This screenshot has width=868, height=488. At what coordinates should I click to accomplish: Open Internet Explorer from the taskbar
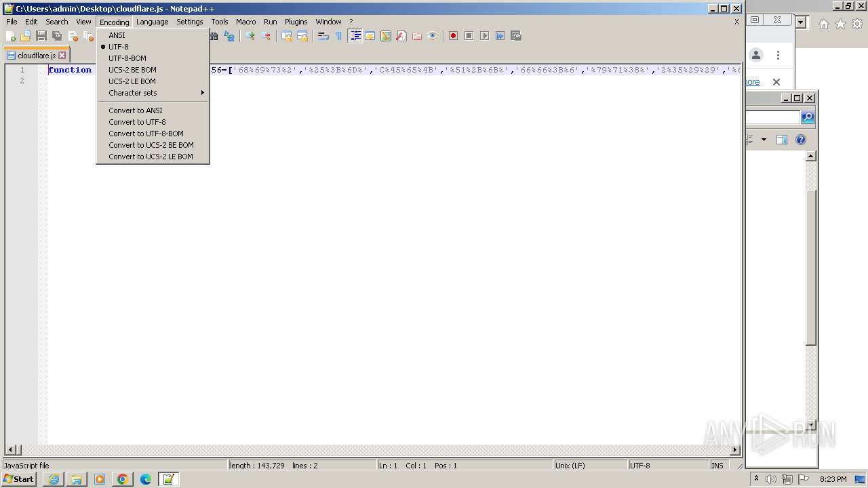coord(54,479)
